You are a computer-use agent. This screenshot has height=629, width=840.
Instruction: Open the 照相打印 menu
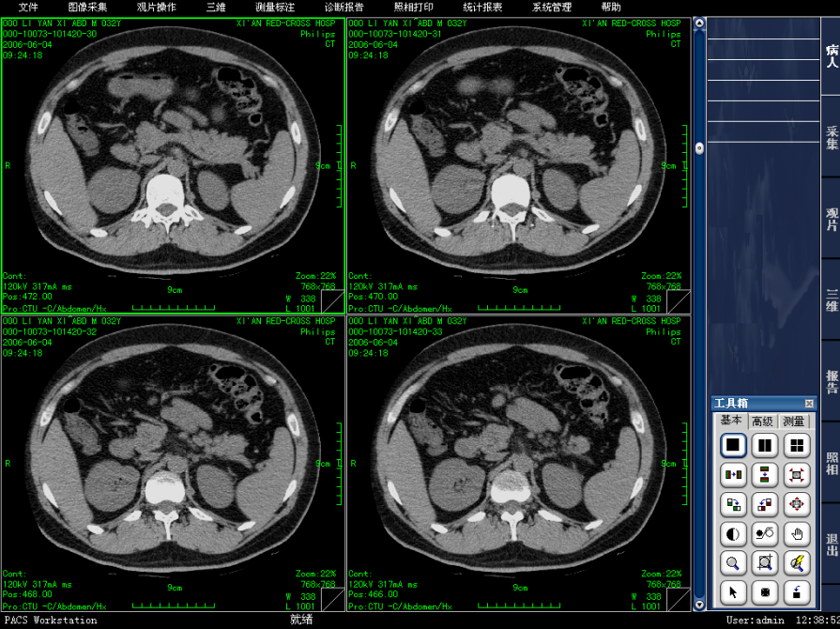click(414, 7)
